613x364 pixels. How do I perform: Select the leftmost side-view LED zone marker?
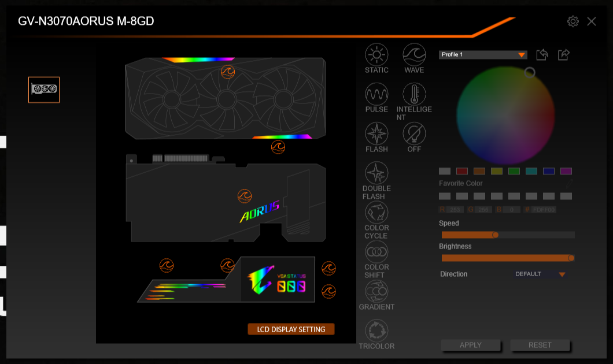(x=167, y=266)
